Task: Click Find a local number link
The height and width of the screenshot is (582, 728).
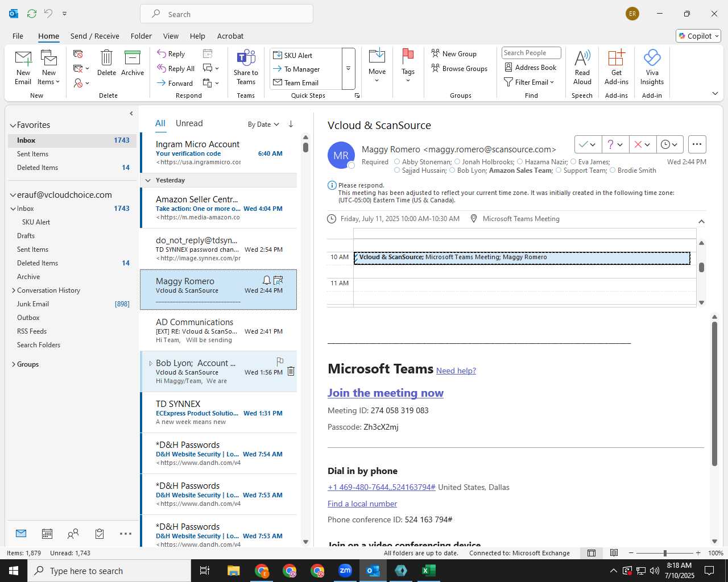Action: tap(362, 504)
